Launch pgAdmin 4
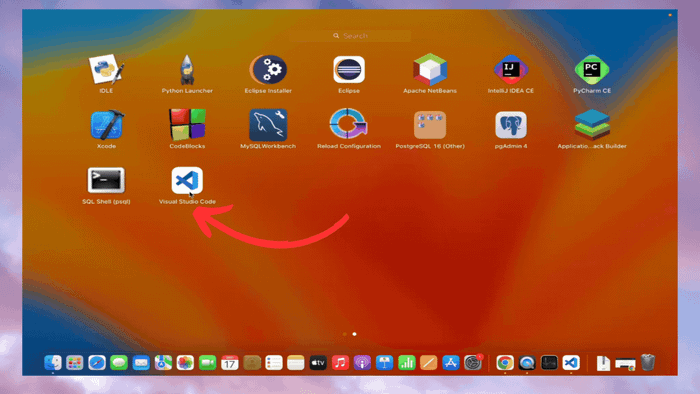Viewport: 700px width, 394px height. (511, 125)
